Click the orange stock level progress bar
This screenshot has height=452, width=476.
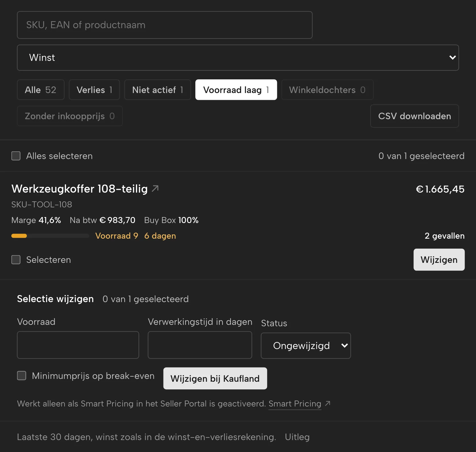coord(50,236)
